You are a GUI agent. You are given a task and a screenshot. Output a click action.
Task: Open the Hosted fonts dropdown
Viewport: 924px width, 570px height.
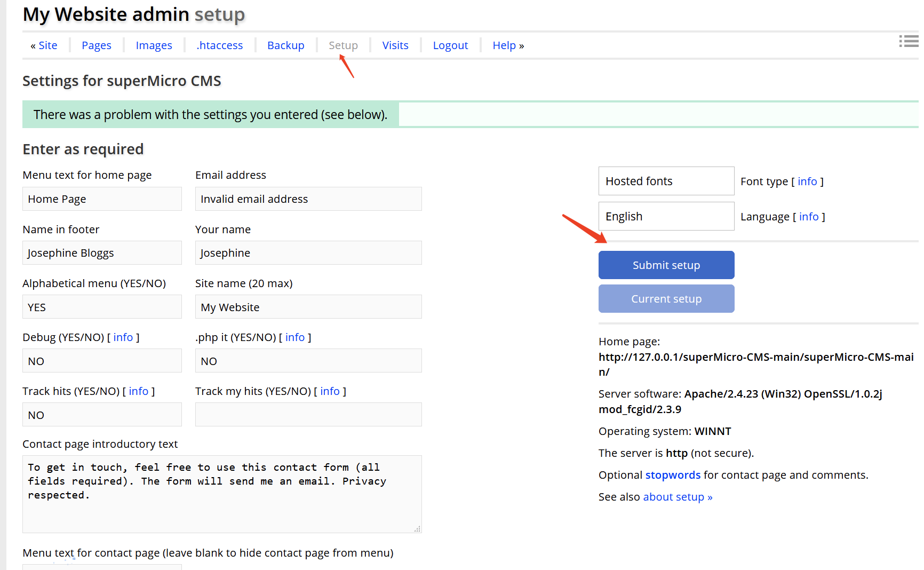(x=666, y=181)
